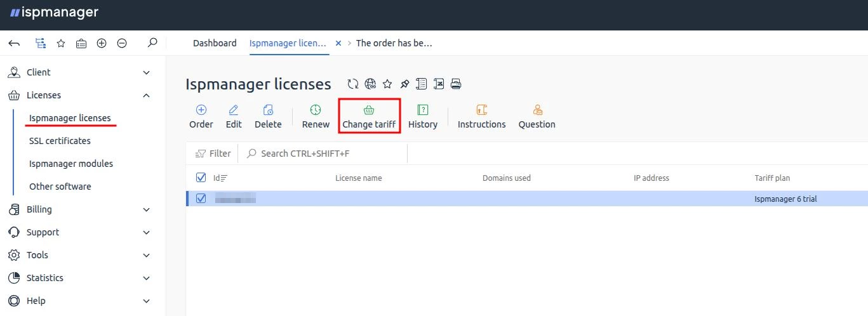Click the document list icon beside page title
868x316 pixels.
pyautogui.click(x=422, y=84)
